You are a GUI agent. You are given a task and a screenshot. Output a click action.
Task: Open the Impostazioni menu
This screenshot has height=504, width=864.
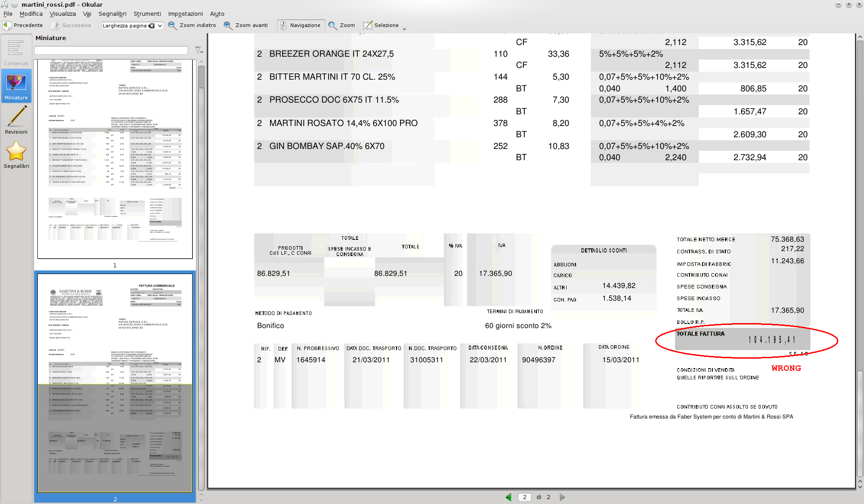tap(185, 14)
